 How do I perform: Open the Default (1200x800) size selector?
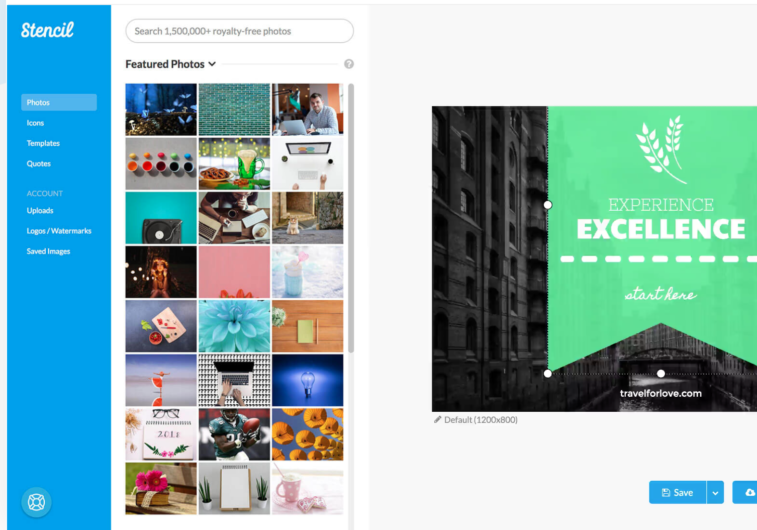pyautogui.click(x=480, y=419)
